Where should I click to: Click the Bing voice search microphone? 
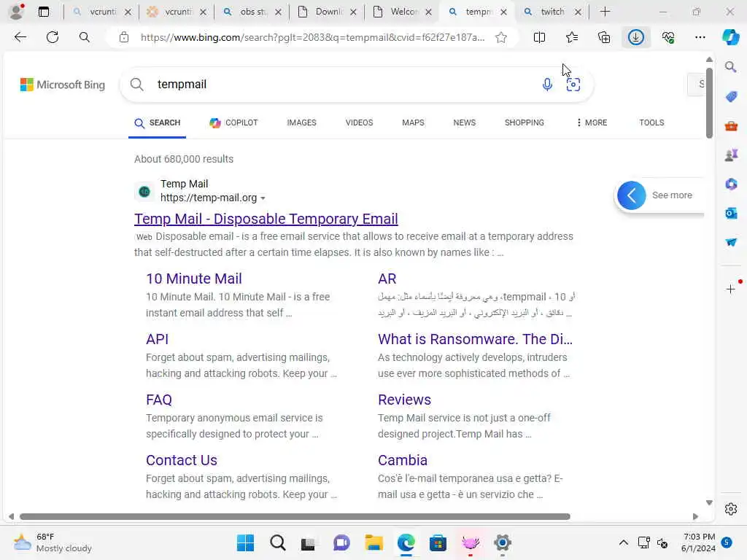(x=547, y=85)
